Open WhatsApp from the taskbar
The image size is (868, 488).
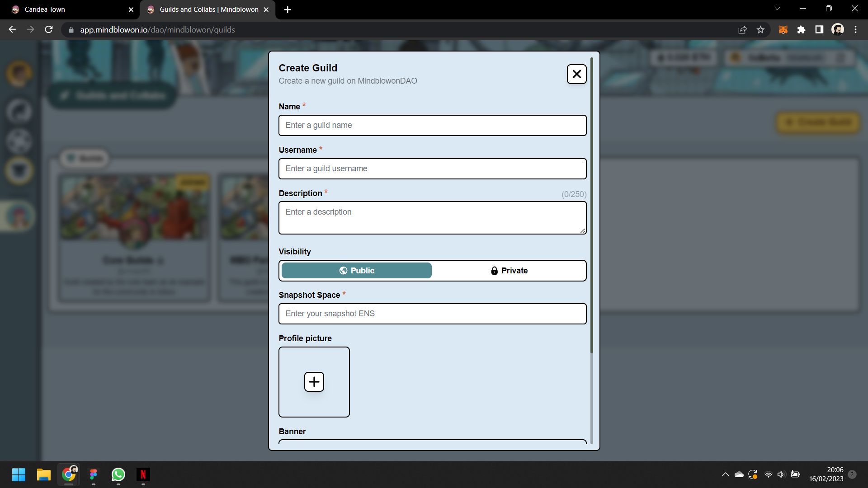click(118, 474)
